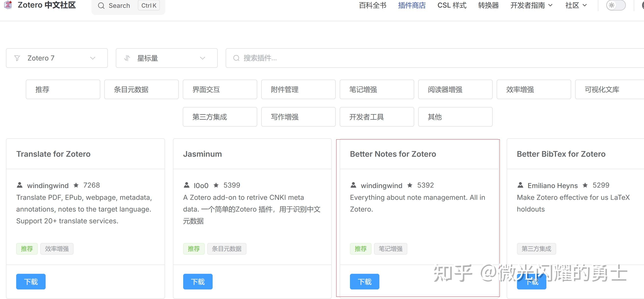Select the 写作增强 category

pyautogui.click(x=298, y=117)
